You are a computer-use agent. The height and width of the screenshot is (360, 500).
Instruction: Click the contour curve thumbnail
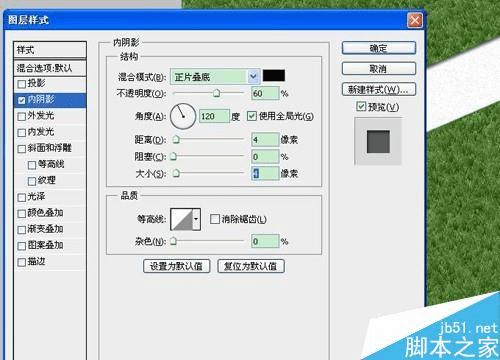pos(182,219)
